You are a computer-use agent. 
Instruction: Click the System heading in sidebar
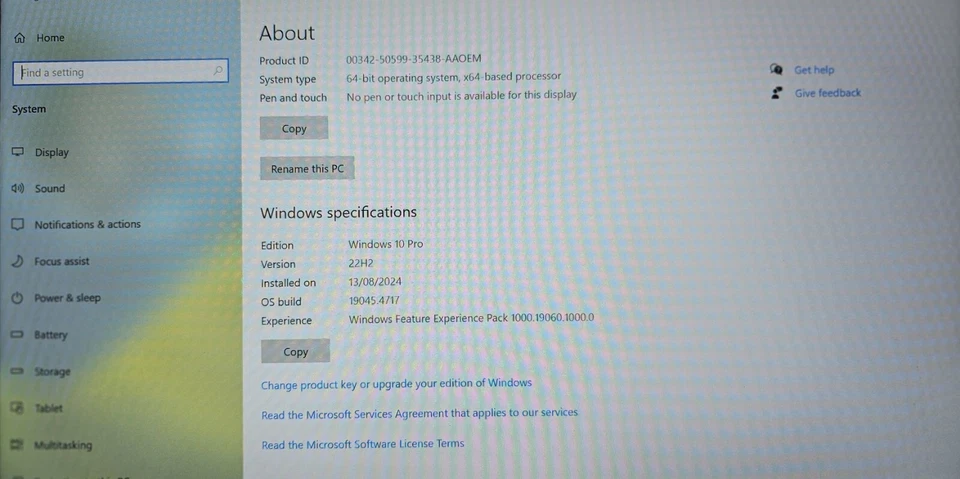29,110
